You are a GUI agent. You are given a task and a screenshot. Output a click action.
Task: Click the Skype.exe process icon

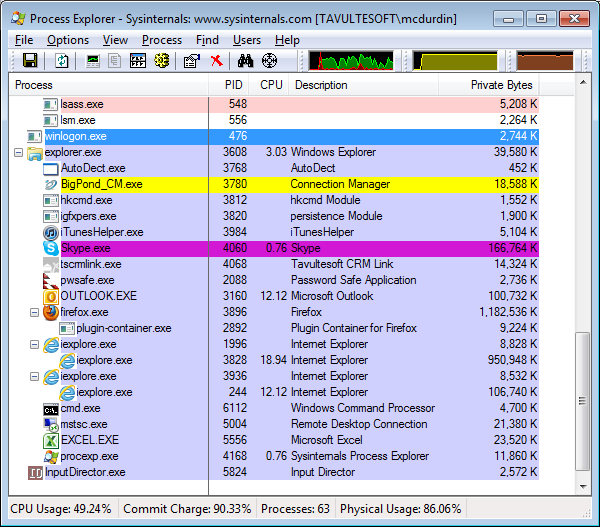(51, 248)
